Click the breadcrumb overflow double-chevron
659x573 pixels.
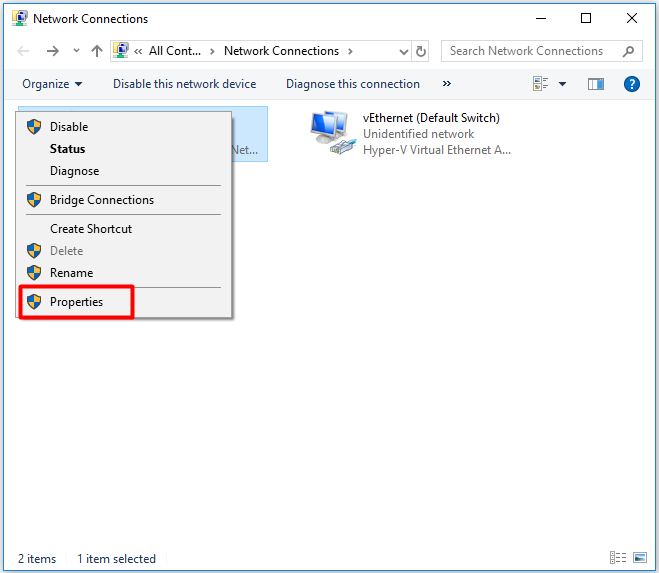click(138, 51)
